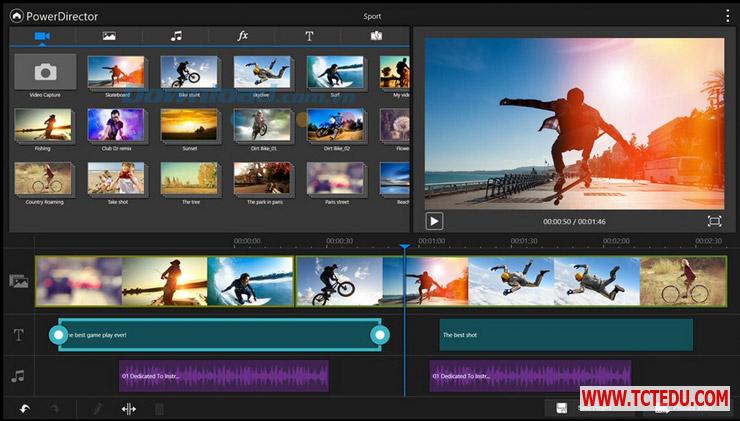The height and width of the screenshot is (421, 740).
Task: Click the skateboarder preview image
Action: point(574,124)
